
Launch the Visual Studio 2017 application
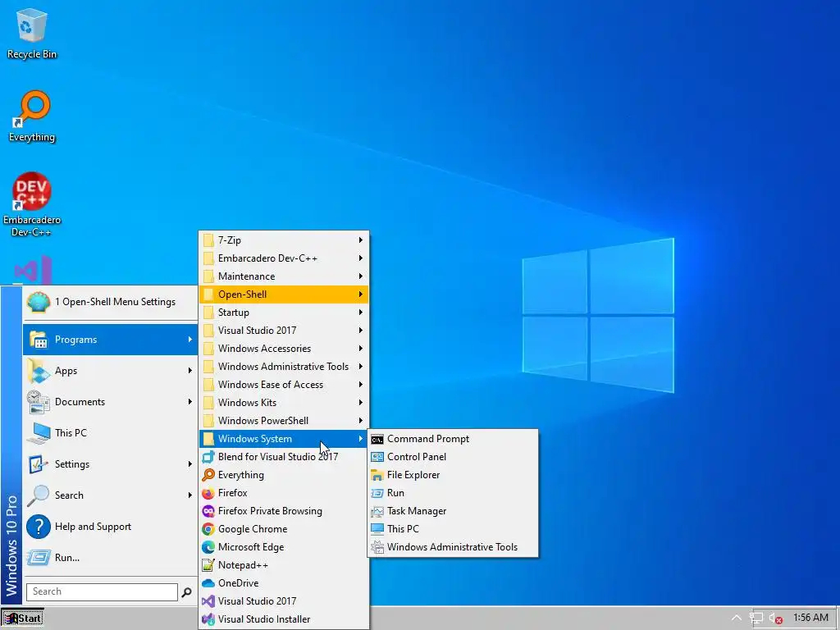(x=284, y=601)
